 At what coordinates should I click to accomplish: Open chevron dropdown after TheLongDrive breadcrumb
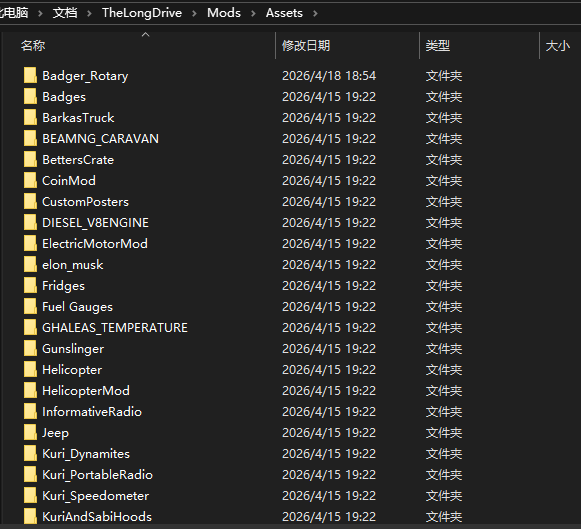195,13
